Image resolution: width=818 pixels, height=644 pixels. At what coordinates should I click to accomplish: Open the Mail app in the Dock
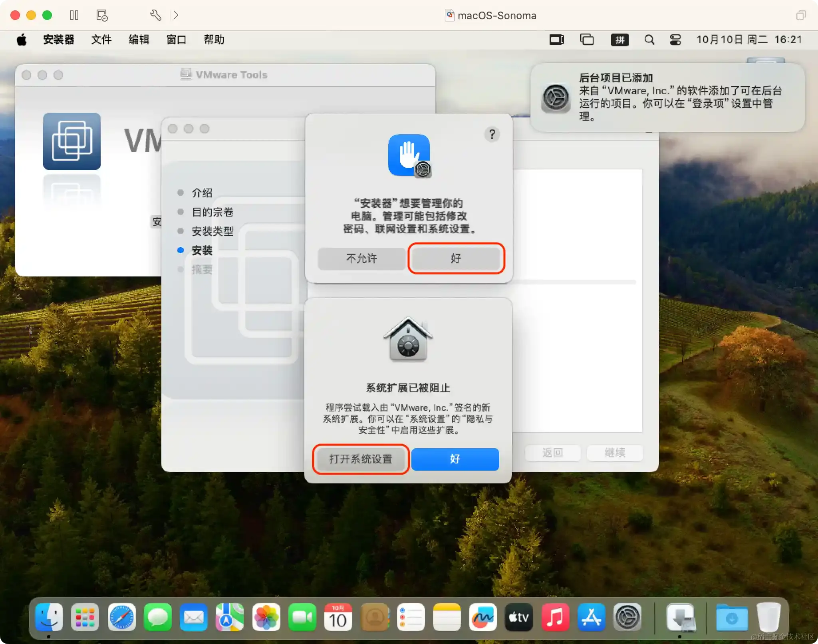[194, 617]
